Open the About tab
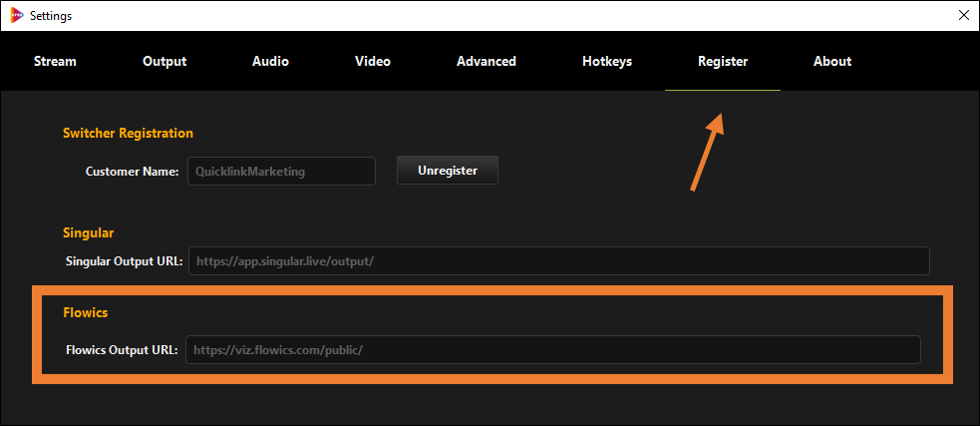Image resolution: width=980 pixels, height=426 pixels. pyautogui.click(x=831, y=61)
